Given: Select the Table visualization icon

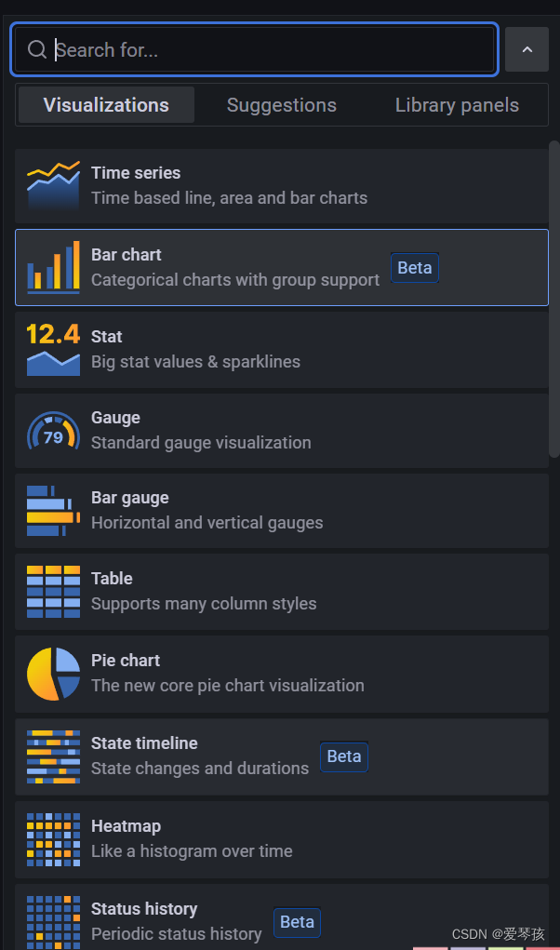Looking at the screenshot, I should click(52, 591).
